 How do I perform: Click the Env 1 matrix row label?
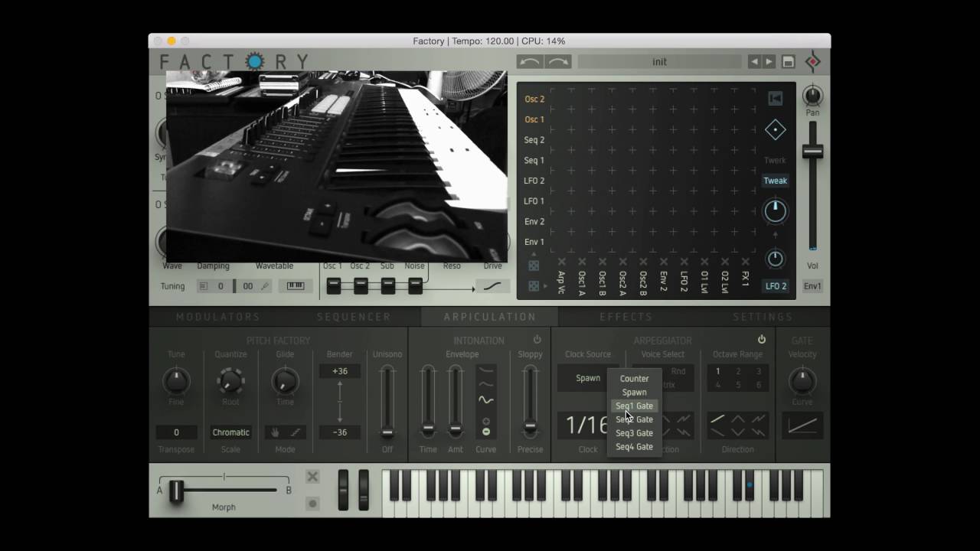534,242
